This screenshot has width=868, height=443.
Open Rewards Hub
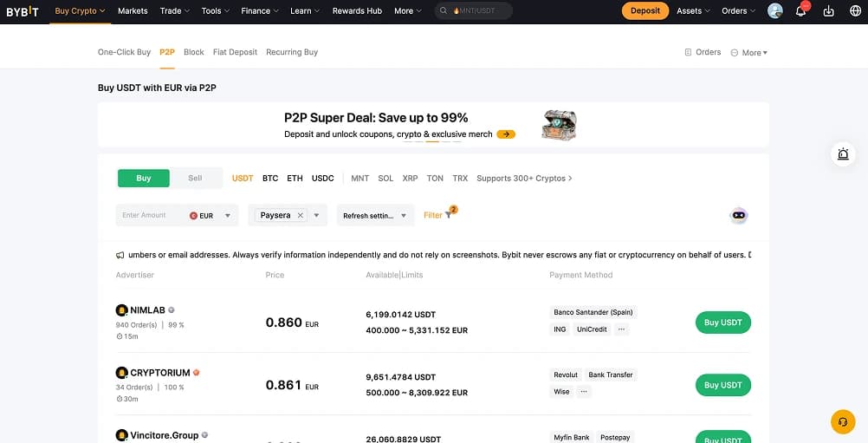click(x=357, y=11)
